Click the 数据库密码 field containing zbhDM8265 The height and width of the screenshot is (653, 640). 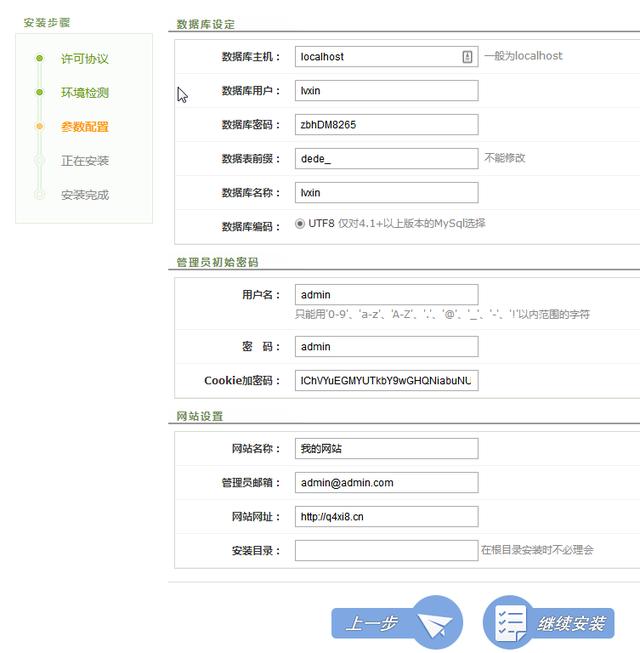point(386,125)
